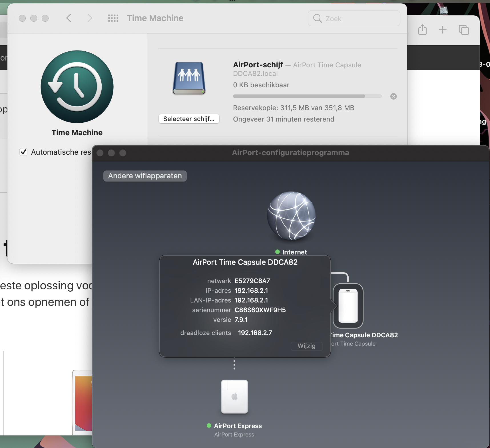
Task: Click the AirPort Time Capsule DDCA82 popover title
Action: 245,262
